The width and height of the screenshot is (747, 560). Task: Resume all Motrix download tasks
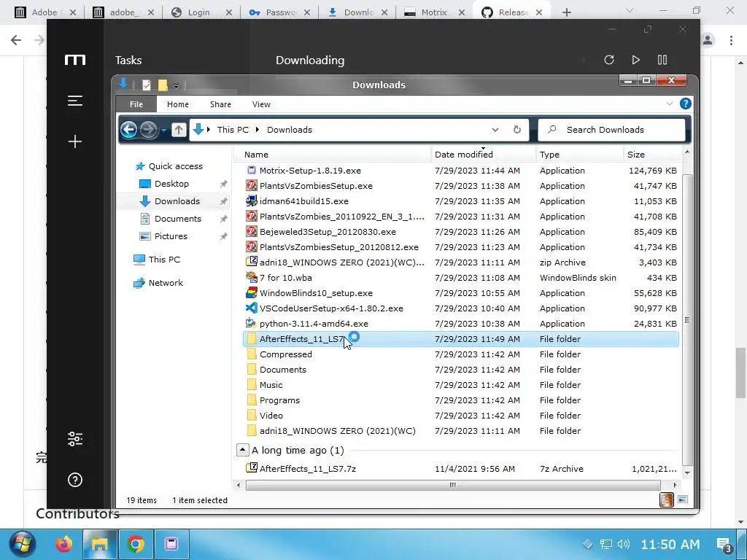pos(635,60)
